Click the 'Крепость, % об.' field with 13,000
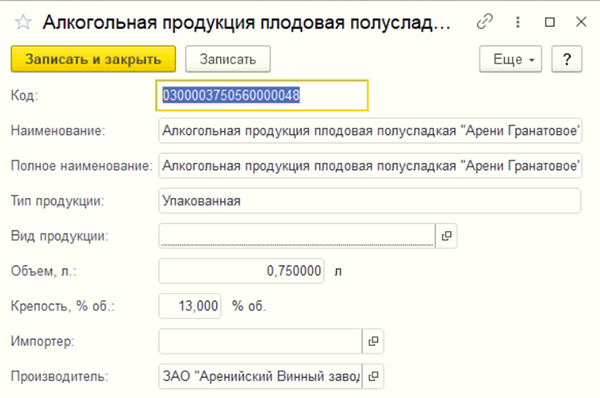Screen dimensions: 600x398 pos(190,306)
